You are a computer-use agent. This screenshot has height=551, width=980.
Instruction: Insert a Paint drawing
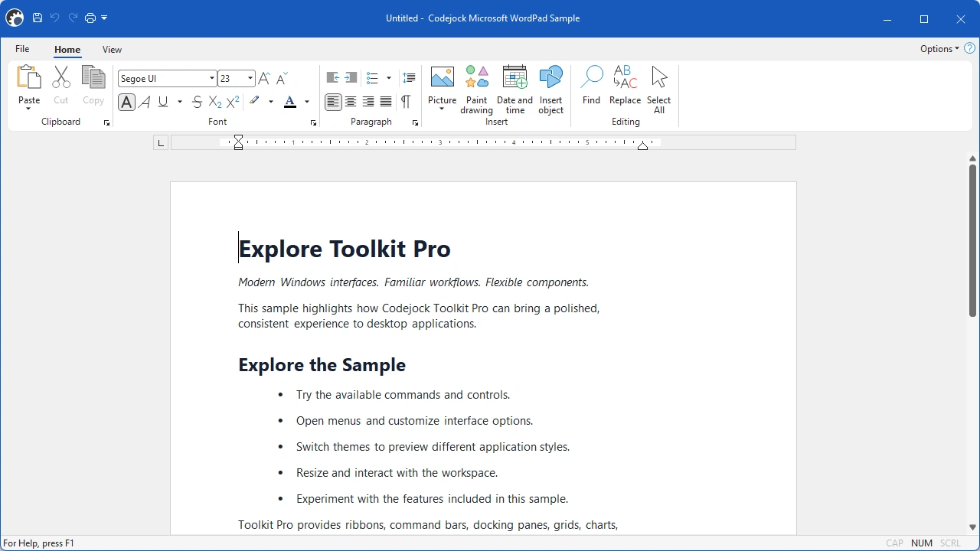476,90
